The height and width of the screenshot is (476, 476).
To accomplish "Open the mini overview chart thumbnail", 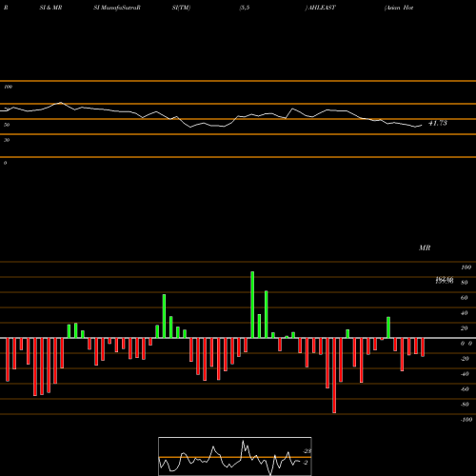I will [235, 456].
